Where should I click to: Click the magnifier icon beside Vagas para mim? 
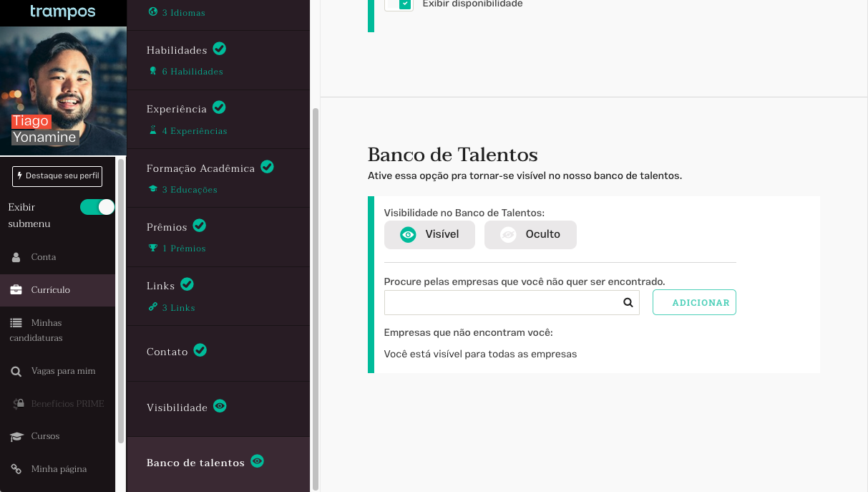click(16, 371)
